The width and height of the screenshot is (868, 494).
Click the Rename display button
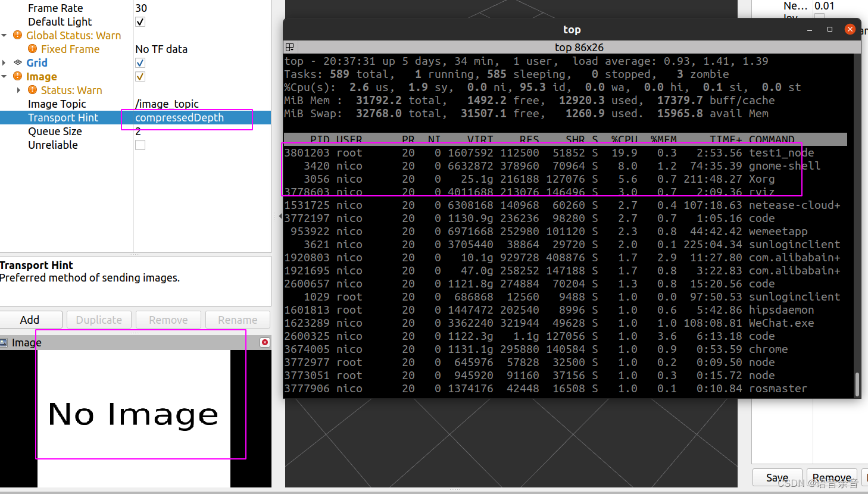tap(238, 320)
